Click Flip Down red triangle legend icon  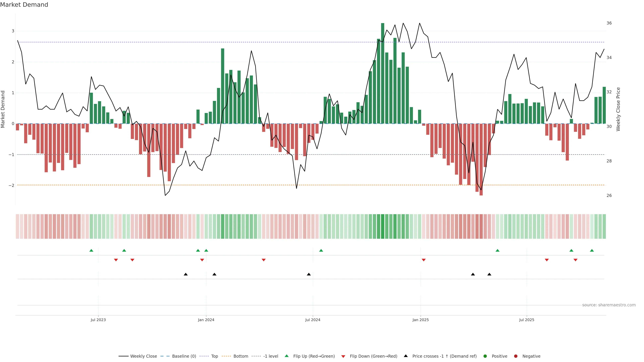(x=343, y=356)
